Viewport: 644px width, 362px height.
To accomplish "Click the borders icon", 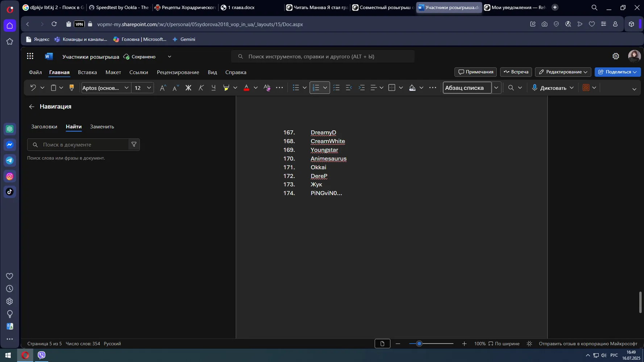I will pos(392,88).
